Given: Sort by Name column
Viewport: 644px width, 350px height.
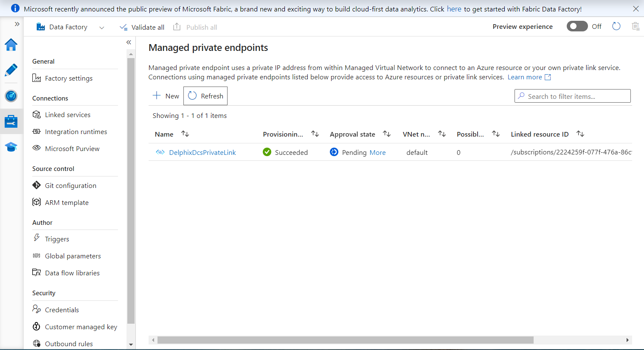Looking at the screenshot, I should tap(185, 134).
